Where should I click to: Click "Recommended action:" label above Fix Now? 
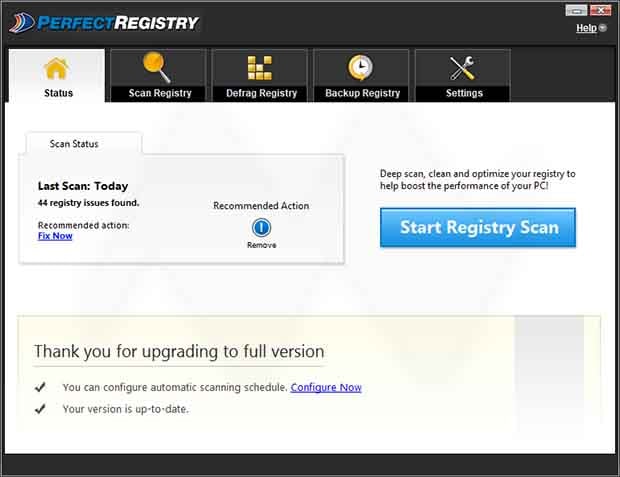coord(83,225)
